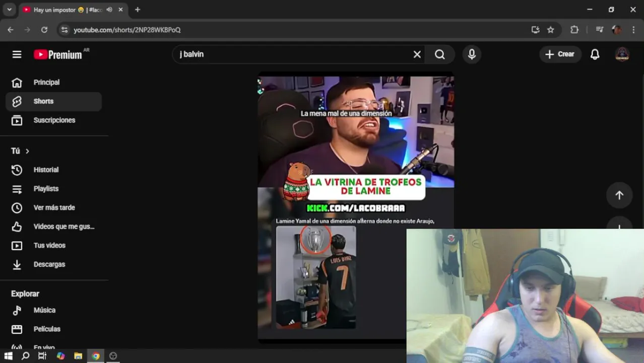Expand the Tú section
The width and height of the screenshot is (644, 363).
pyautogui.click(x=20, y=151)
